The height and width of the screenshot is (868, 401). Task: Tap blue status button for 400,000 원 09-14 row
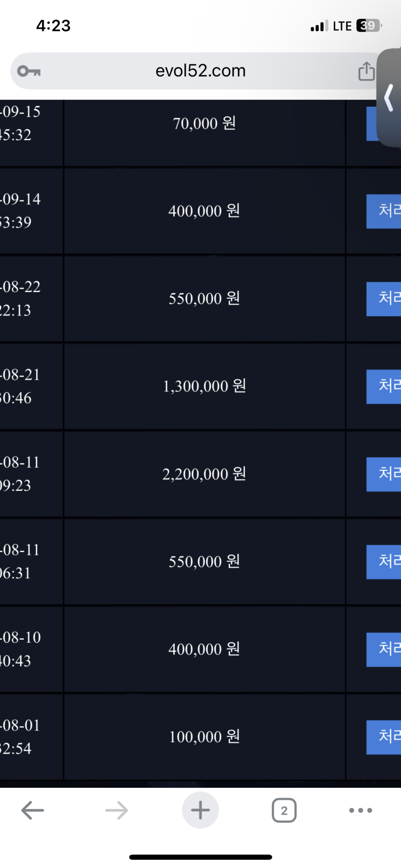coord(384,211)
